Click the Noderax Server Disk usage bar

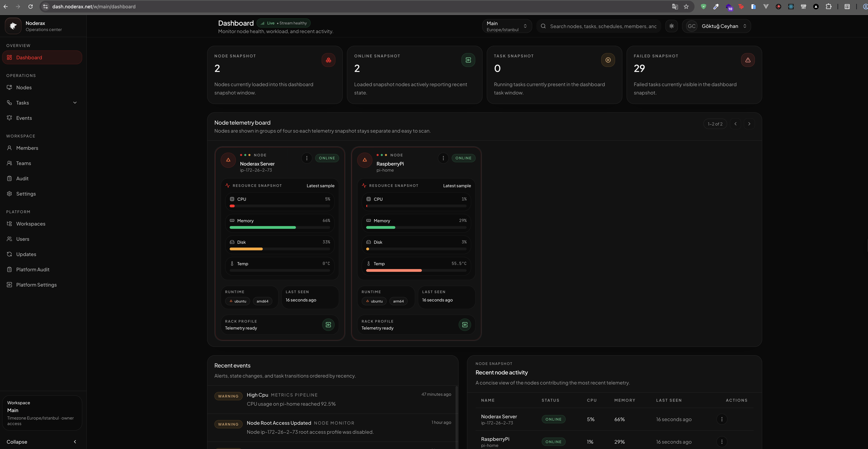tap(280, 249)
